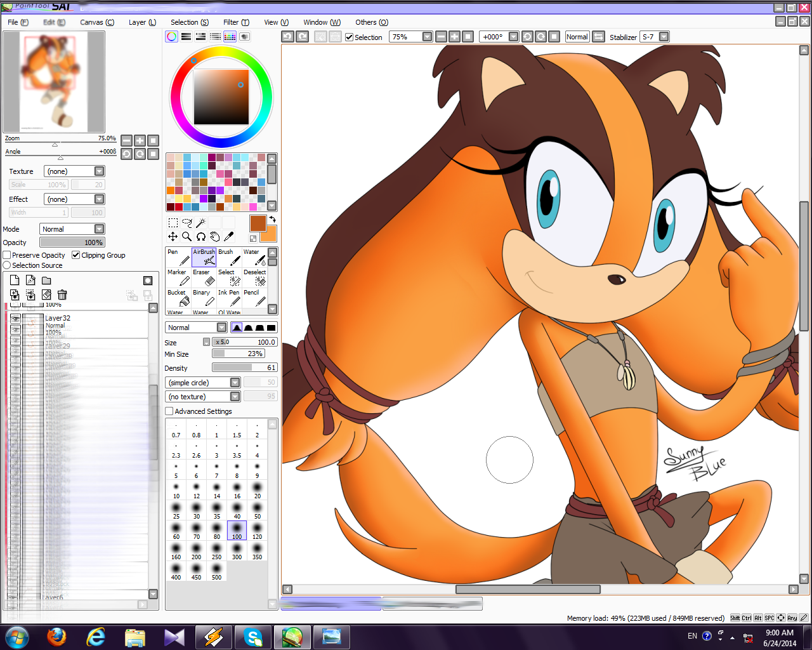Open the layer Mode dropdown

(72, 229)
